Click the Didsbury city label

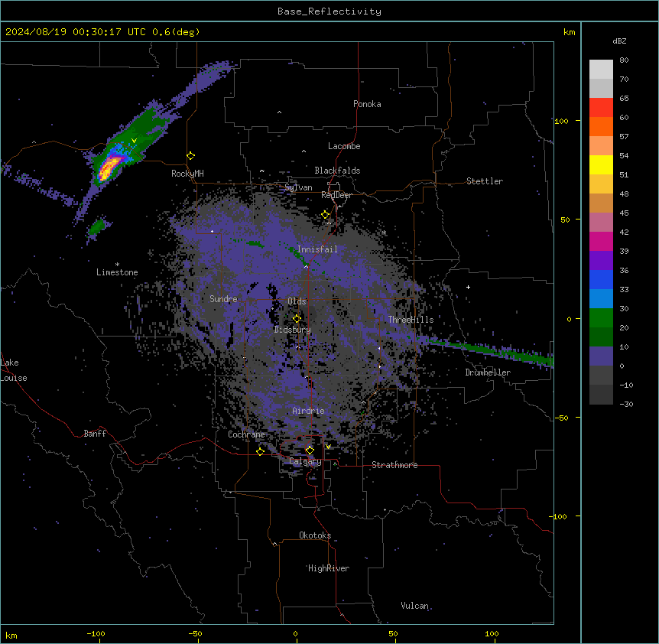293,330
